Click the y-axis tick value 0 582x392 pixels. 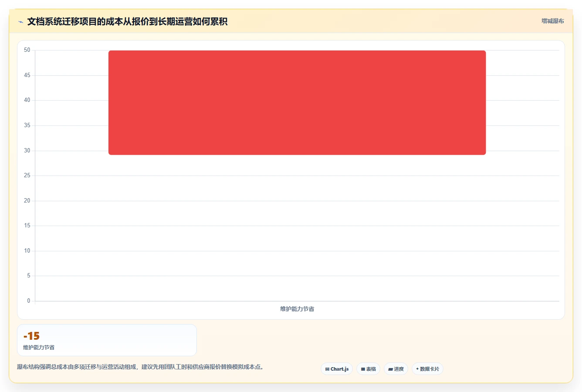29,301
